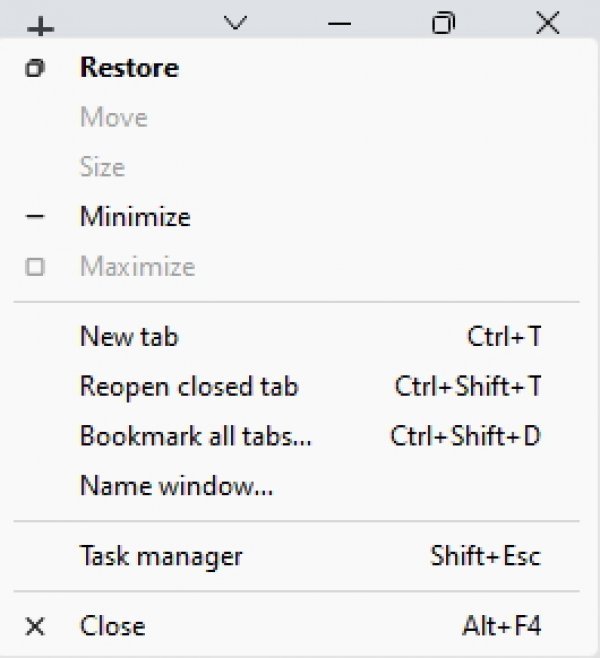Click the dash icon beside Minimize

pos(35,217)
